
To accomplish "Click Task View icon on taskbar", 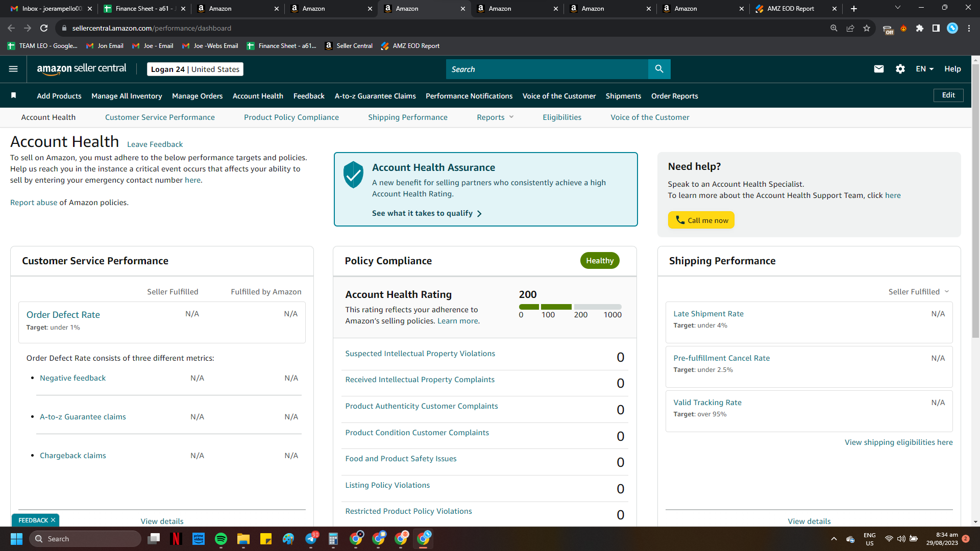I will pyautogui.click(x=154, y=539).
